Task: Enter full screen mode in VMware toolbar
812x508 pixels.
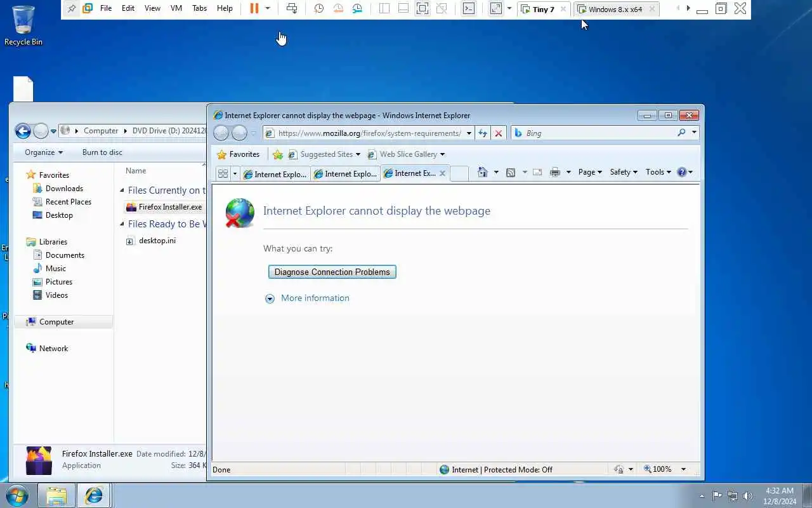Action: 422,8
